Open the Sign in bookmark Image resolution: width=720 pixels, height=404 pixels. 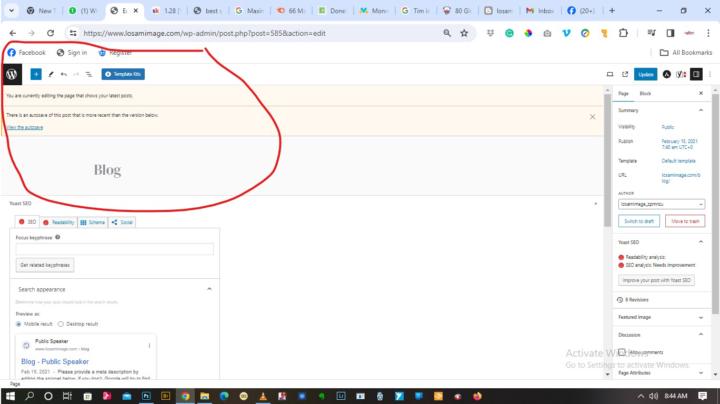[72, 53]
